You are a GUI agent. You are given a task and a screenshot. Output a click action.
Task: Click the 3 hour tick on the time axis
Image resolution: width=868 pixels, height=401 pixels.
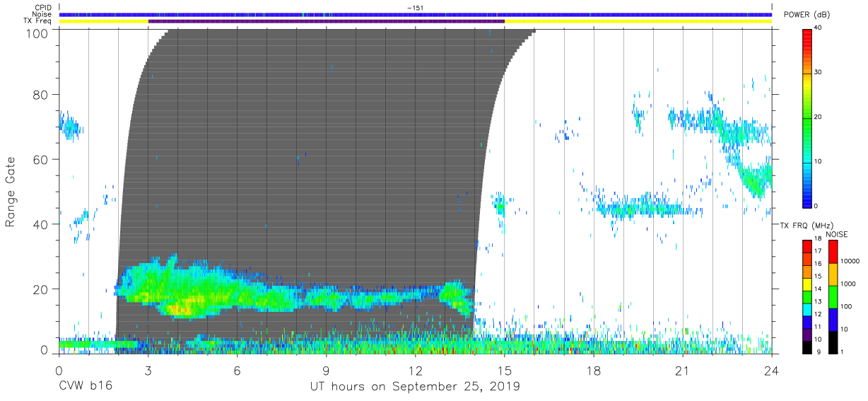click(x=148, y=371)
